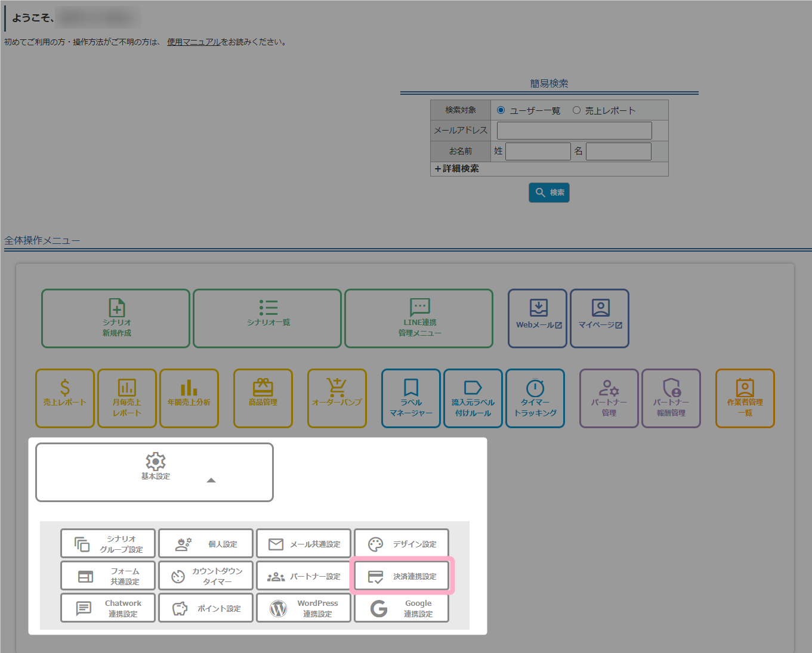Open Google連携設定 menu item
Viewport: 812px width, 653px height.
coord(402,608)
